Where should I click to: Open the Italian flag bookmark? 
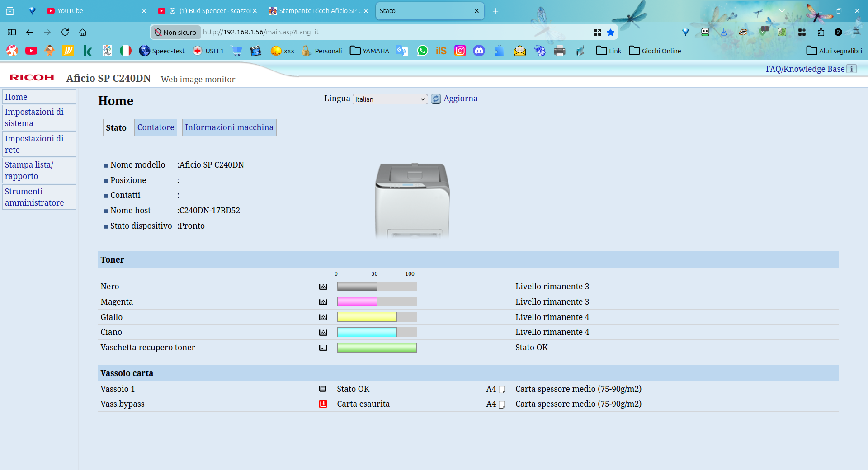125,51
